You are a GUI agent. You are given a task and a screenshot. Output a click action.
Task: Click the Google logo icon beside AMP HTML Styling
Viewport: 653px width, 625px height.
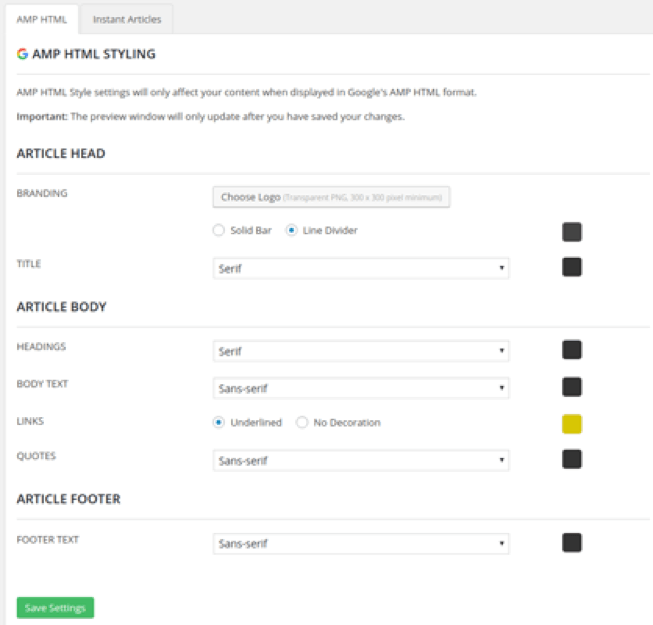(23, 54)
